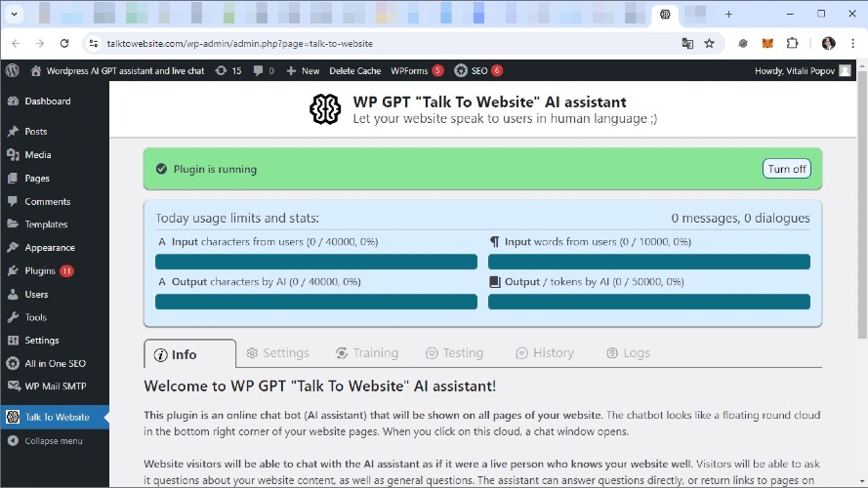Switch to the Info tab
Viewport: 868px width, 488px height.
[x=189, y=354]
